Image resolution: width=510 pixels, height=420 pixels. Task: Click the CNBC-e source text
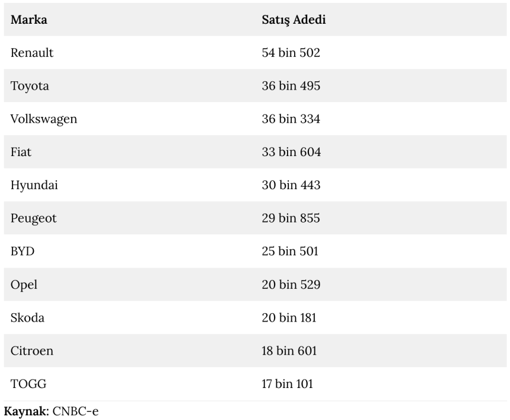pyautogui.click(x=74, y=411)
